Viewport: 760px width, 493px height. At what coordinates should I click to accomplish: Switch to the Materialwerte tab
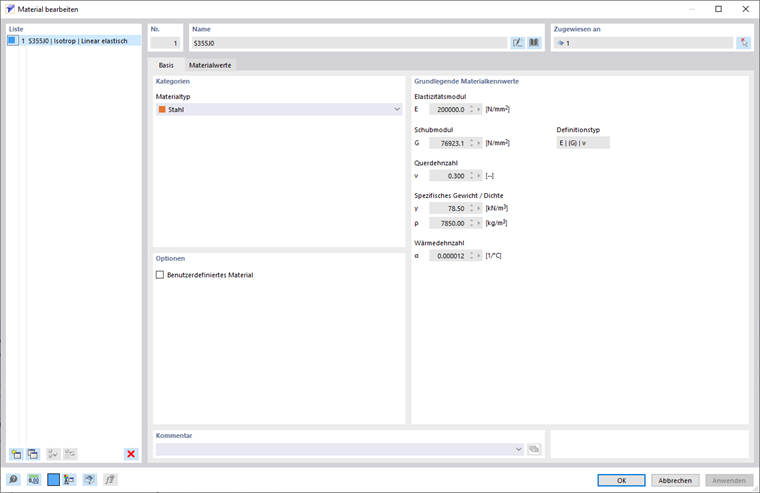[x=210, y=65]
